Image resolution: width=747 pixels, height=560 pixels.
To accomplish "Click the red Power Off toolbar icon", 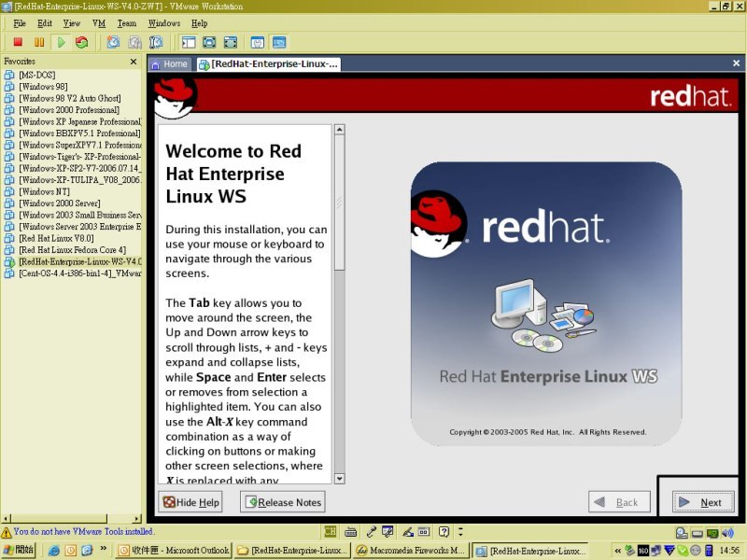I will click(18, 42).
